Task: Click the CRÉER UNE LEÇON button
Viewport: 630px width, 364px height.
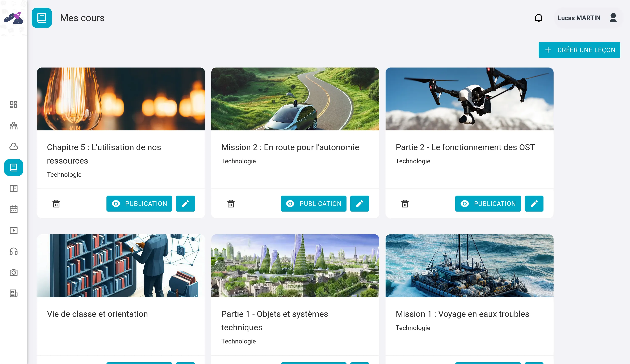Action: 579,50
